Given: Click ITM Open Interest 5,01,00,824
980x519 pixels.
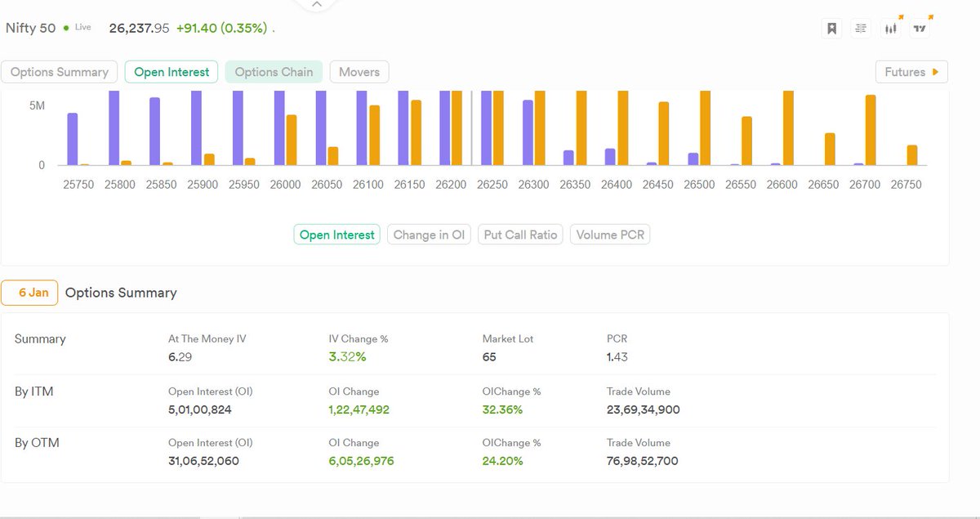Looking at the screenshot, I should pos(200,409).
